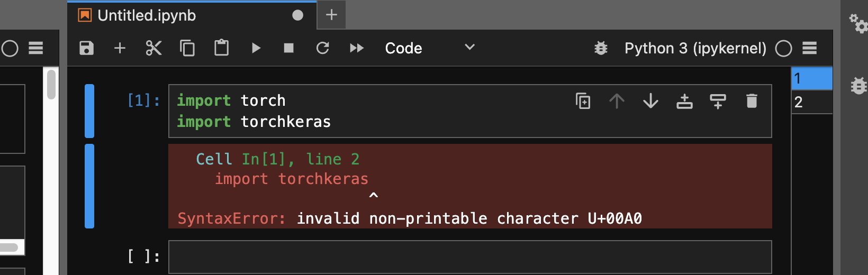The height and width of the screenshot is (275, 868).
Task: Move the cell down with the arrow
Action: [650, 100]
